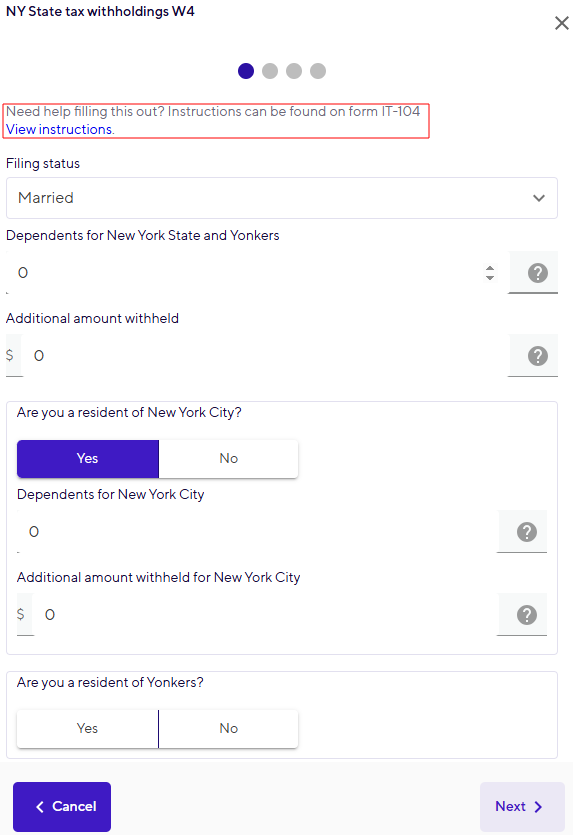Viewport: 573px width, 835px height.
Task: Focus the Additional amount withheld field
Action: (x=266, y=356)
